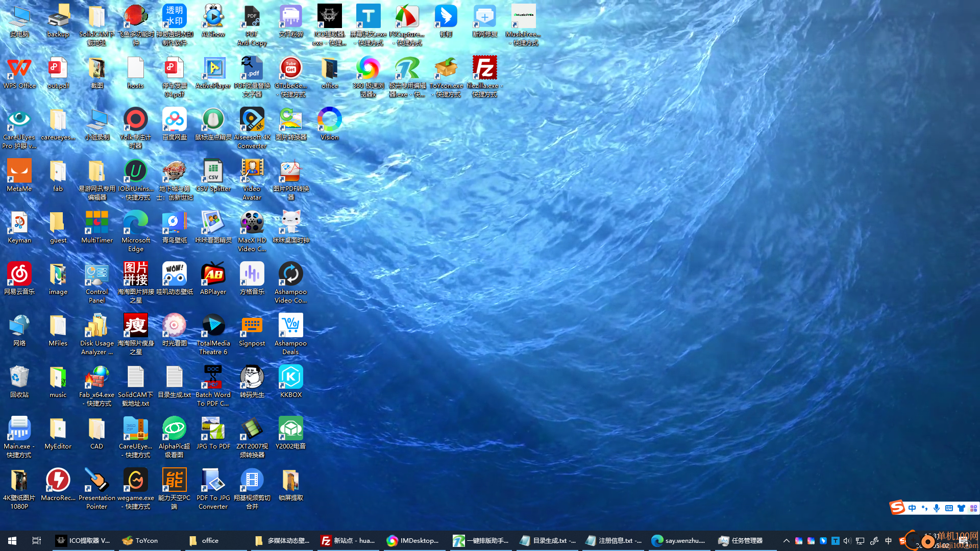Switch to ICO提取器 taskbar window
This screenshot has height=551, width=980.
point(83,541)
